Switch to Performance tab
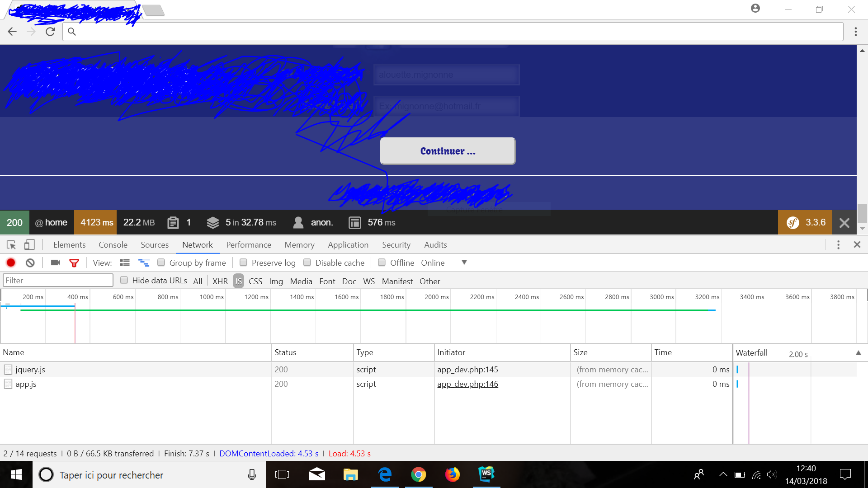 [x=249, y=245]
